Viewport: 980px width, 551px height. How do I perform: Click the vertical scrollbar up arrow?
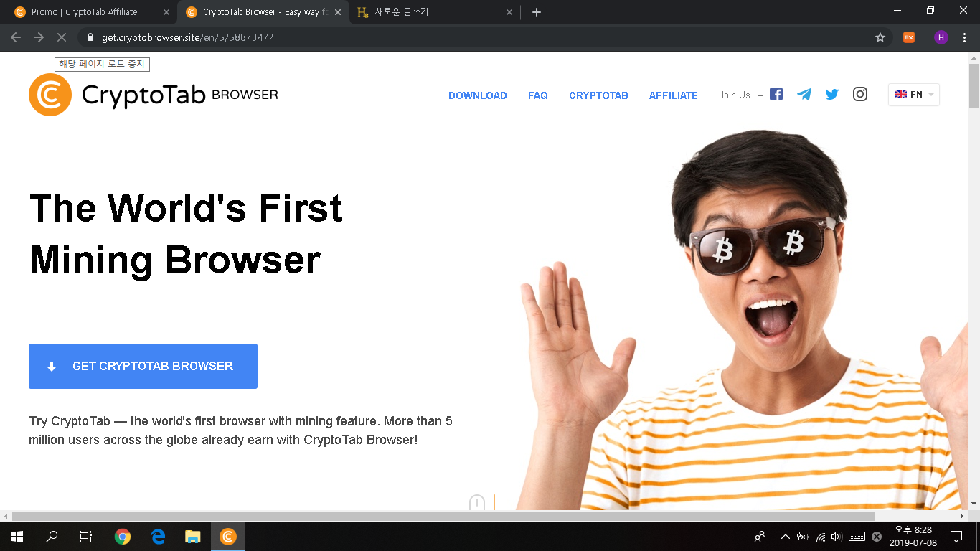coord(974,57)
